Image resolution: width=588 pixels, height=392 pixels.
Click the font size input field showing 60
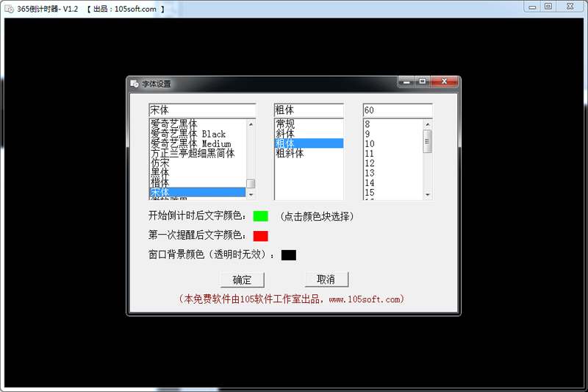click(x=397, y=110)
